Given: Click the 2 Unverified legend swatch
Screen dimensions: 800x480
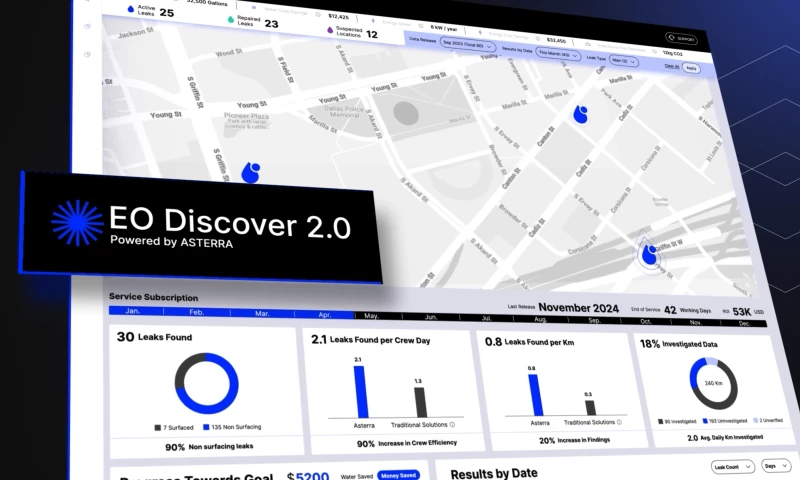Looking at the screenshot, I should click(x=756, y=420).
